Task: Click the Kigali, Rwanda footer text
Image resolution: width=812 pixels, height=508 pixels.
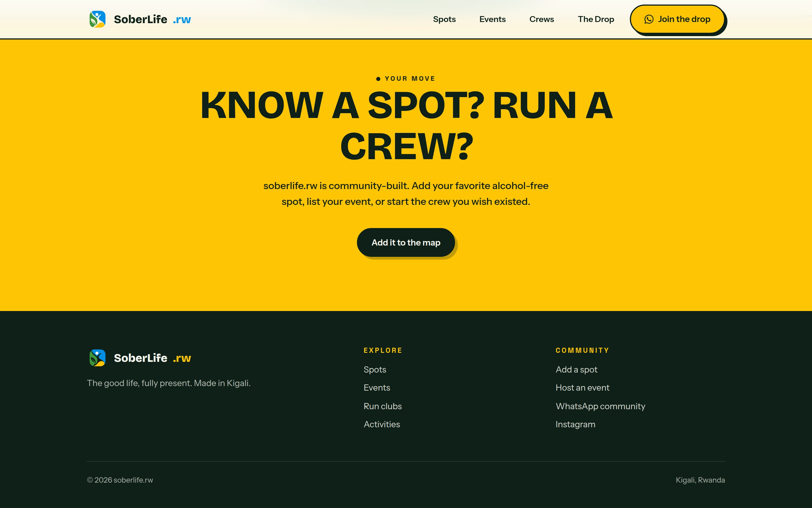Action: [x=700, y=480]
